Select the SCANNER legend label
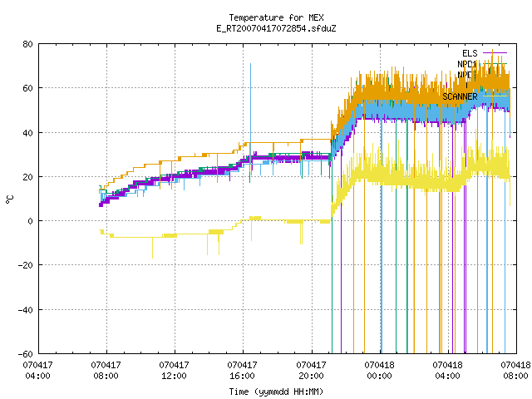This screenshot has width=532, height=399. (460, 96)
